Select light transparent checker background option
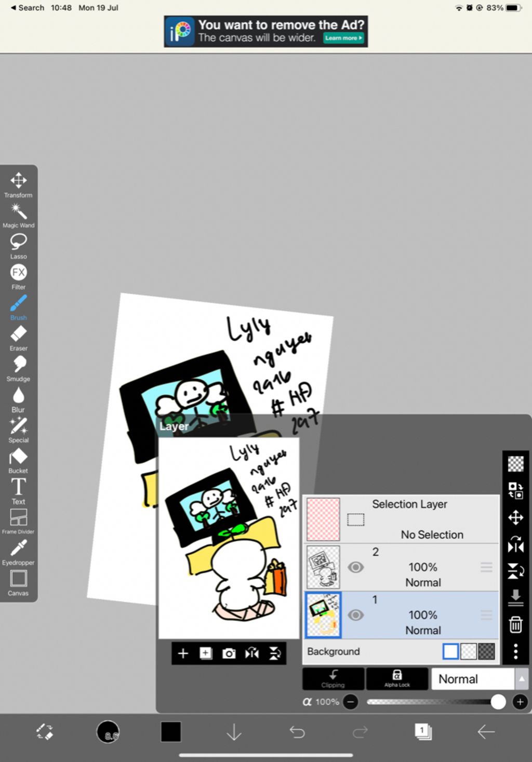Viewport: 532px width, 762px height. (469, 651)
